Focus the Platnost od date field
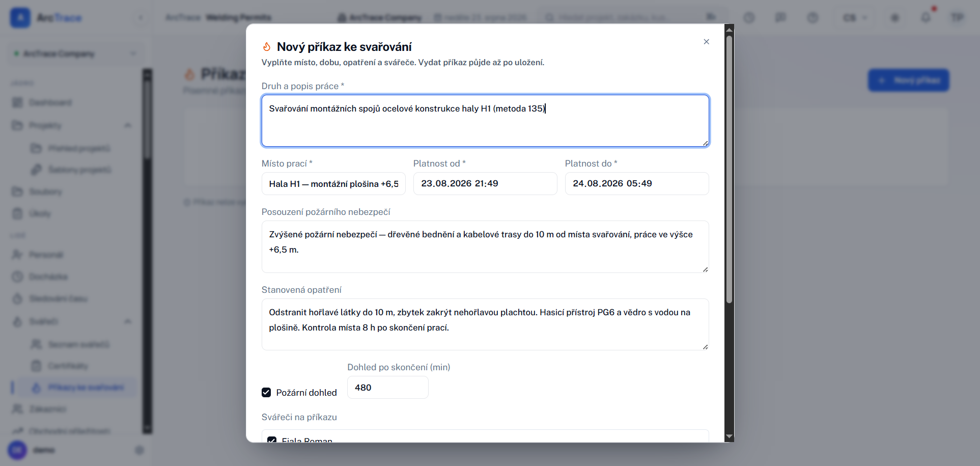 coord(485,183)
